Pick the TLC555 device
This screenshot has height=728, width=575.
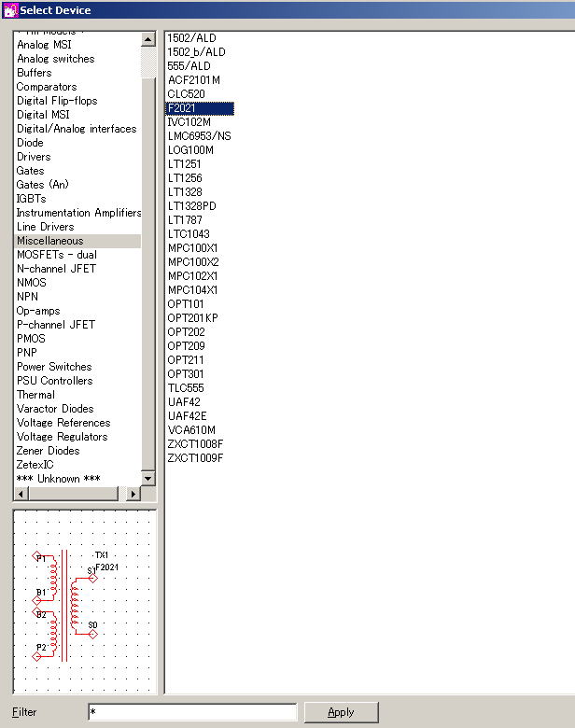(x=186, y=387)
